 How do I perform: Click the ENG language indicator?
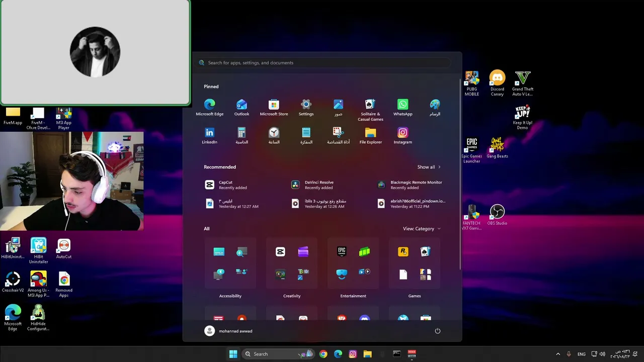pos(582,354)
